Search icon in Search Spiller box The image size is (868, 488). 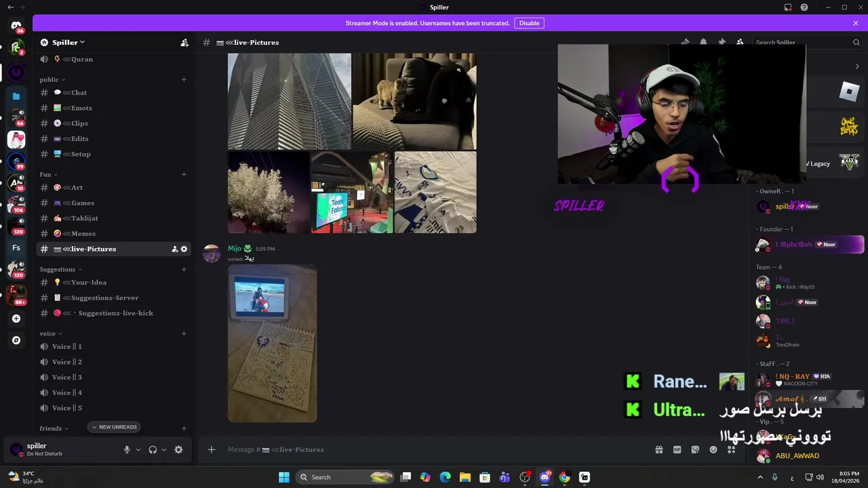tap(856, 42)
